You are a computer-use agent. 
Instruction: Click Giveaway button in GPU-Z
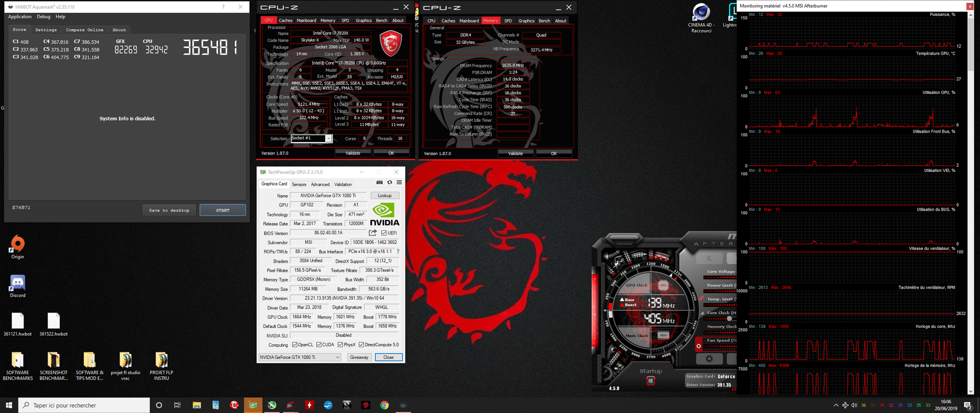[359, 357]
